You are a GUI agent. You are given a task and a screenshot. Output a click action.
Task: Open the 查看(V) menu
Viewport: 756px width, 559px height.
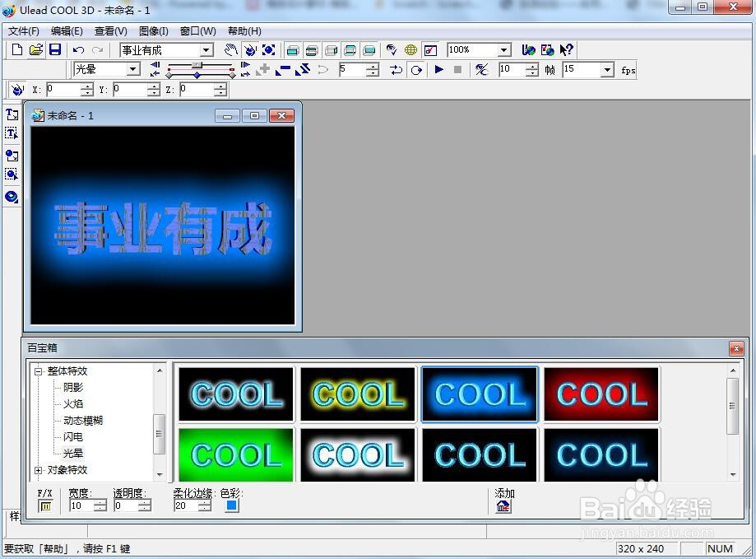[x=110, y=30]
